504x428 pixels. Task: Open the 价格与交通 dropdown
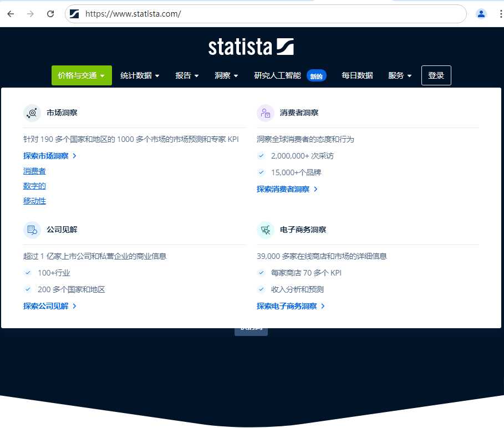[82, 75]
